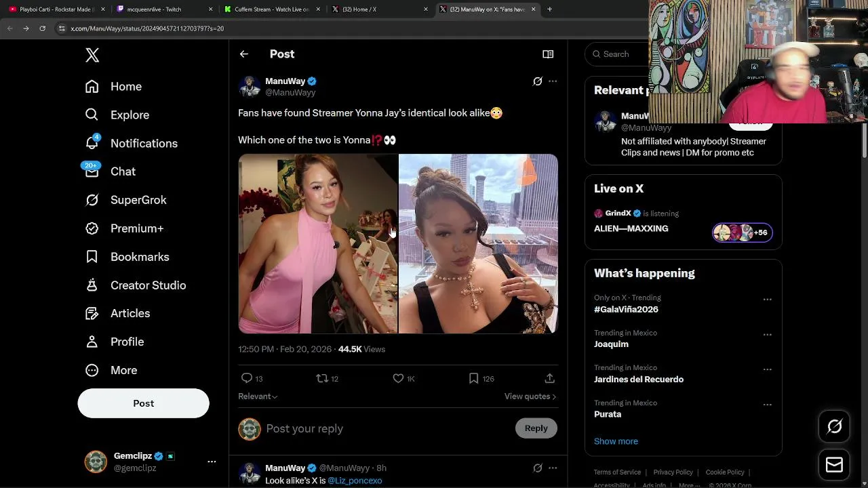This screenshot has width=868, height=488.
Task: Open the @ManuWayy handle on main post
Action: pyautogui.click(x=290, y=93)
